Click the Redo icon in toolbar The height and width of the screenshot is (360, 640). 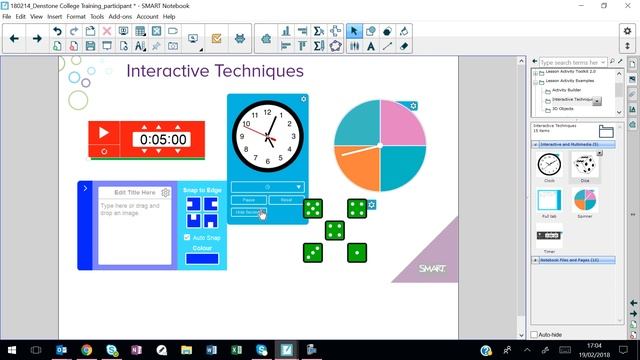coord(74,31)
